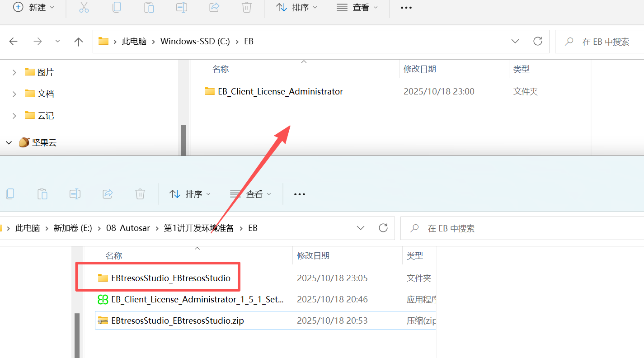Image resolution: width=644 pixels, height=358 pixels.
Task: Click EB breadcrumb in top window address bar
Action: pos(249,42)
